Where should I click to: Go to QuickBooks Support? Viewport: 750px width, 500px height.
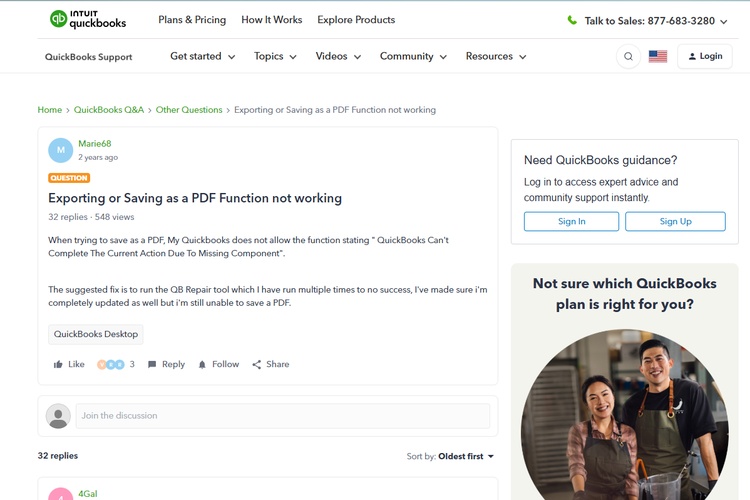[88, 57]
